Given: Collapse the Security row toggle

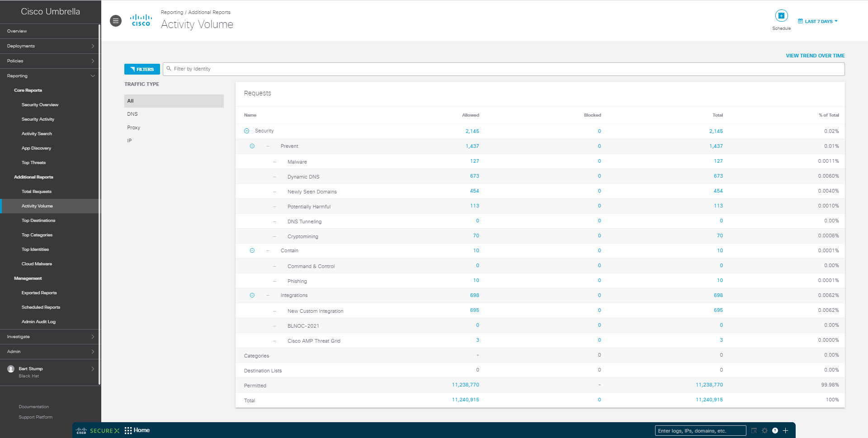Looking at the screenshot, I should [x=247, y=131].
